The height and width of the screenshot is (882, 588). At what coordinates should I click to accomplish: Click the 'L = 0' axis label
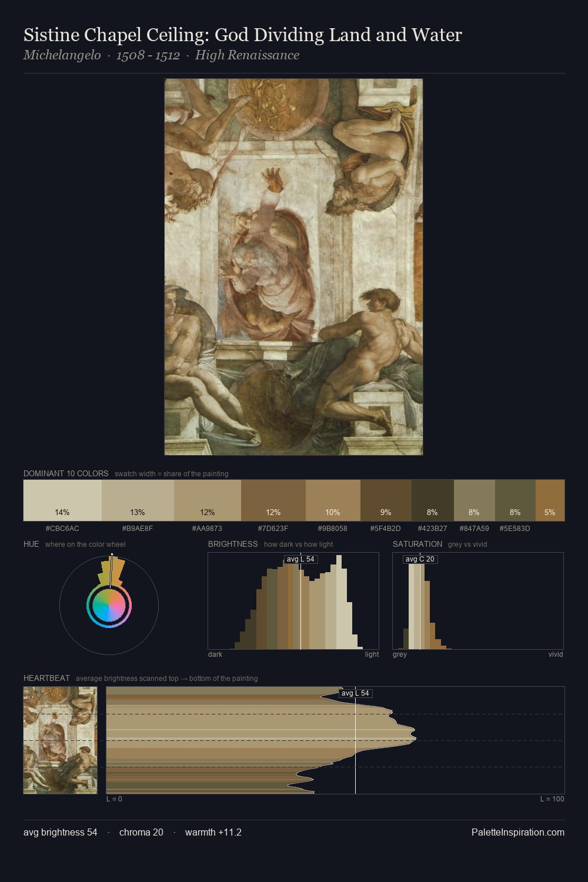click(x=114, y=799)
